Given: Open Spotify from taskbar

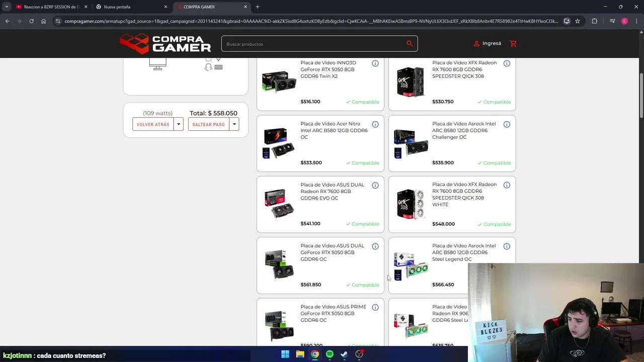Looking at the screenshot, I should tap(330, 354).
